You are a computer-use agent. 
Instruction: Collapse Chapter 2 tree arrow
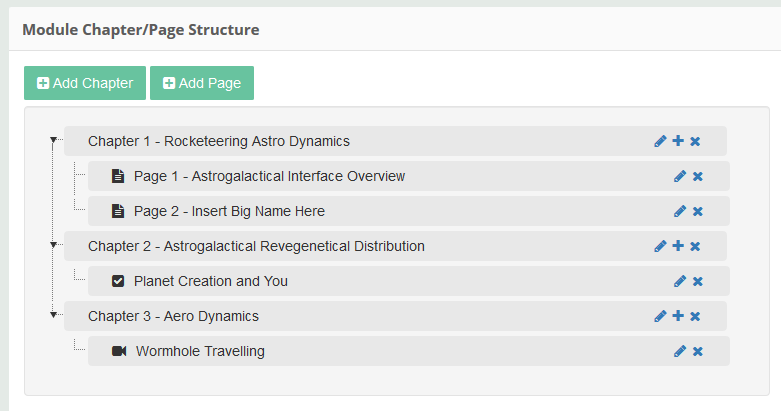(53, 245)
